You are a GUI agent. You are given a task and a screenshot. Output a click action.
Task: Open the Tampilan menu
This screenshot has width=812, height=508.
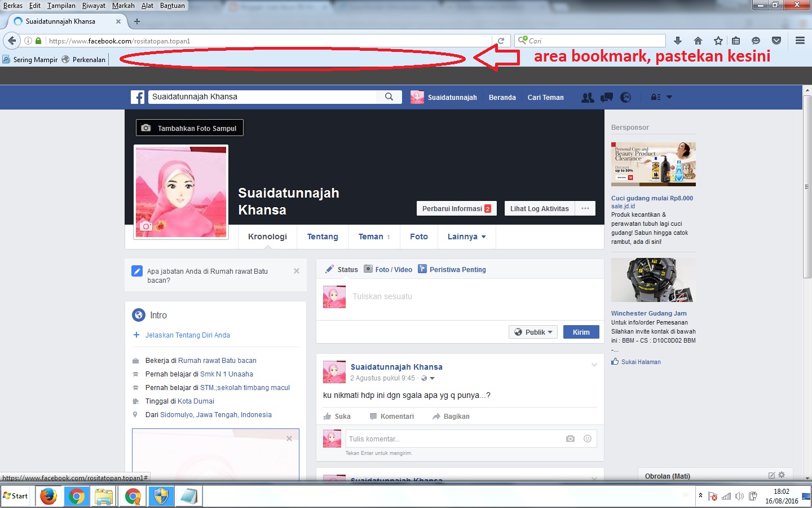pos(61,6)
